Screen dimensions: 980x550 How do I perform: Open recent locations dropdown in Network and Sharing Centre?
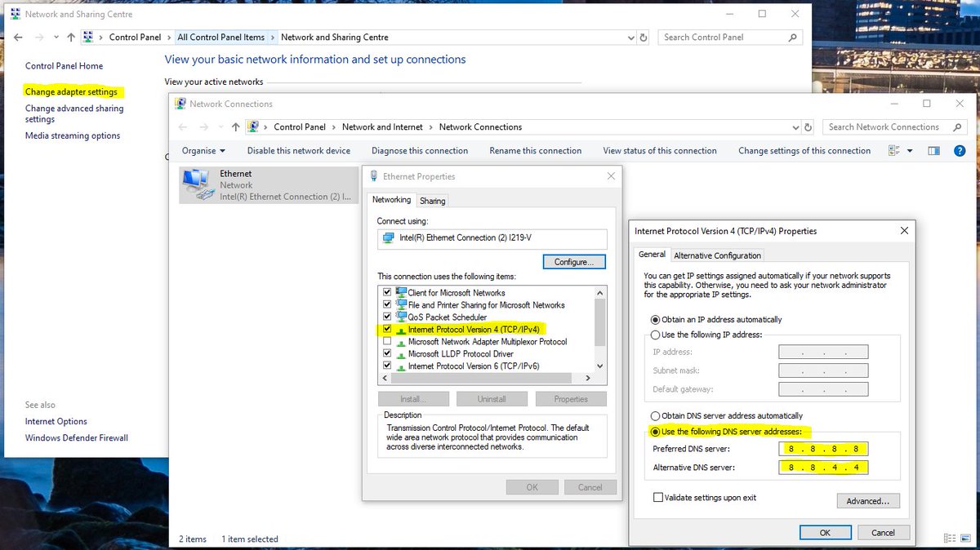pyautogui.click(x=56, y=38)
